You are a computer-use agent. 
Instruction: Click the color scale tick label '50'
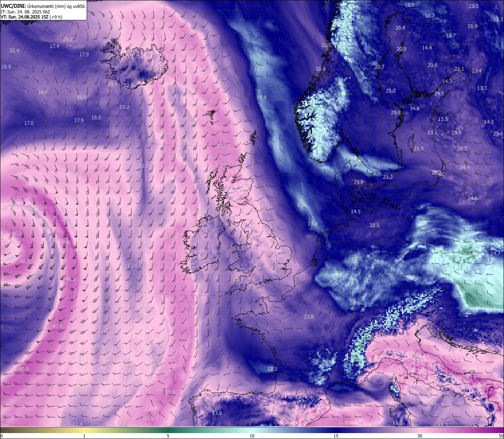pos(501,436)
